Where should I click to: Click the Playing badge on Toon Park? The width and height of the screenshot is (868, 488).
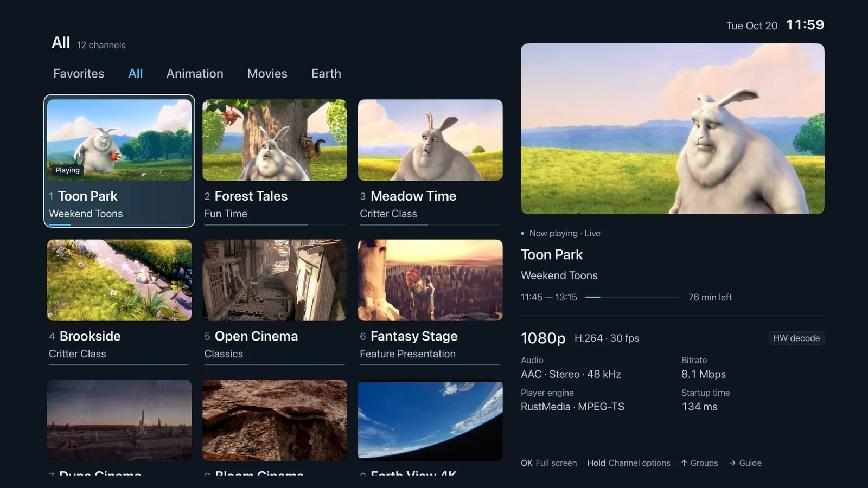pos(67,170)
